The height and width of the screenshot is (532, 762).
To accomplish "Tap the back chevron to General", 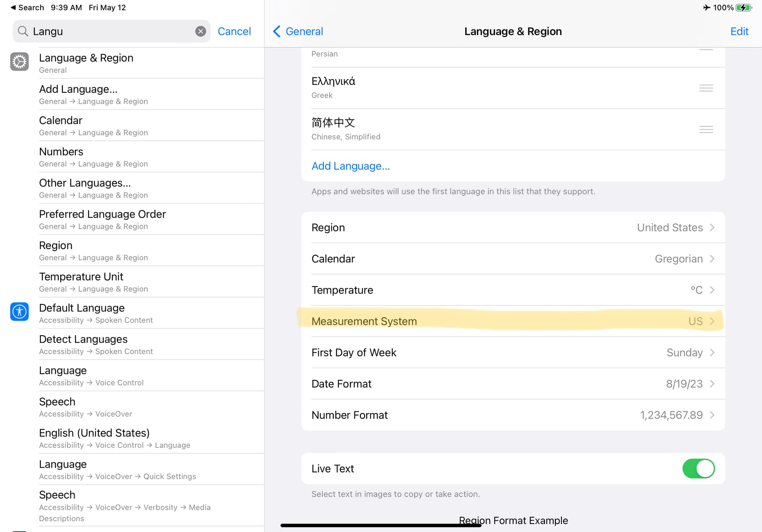I will pos(277,31).
